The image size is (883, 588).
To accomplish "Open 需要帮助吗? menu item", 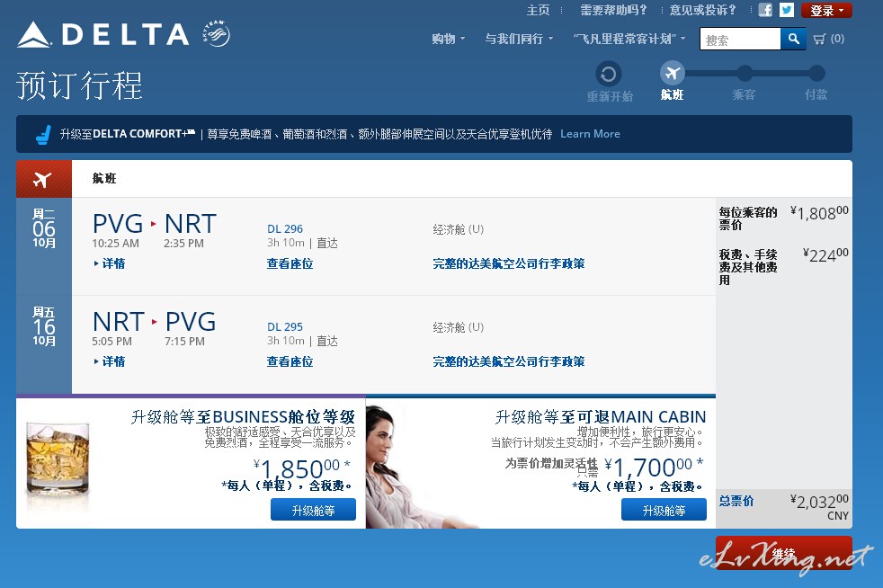I will (614, 11).
